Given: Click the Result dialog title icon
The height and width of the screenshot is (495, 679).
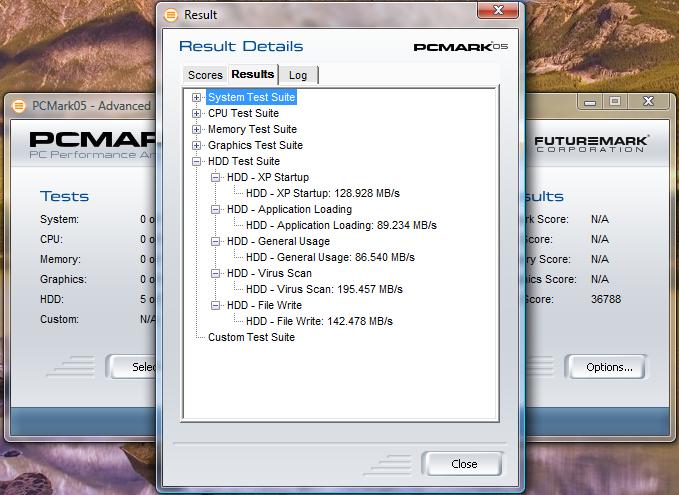Looking at the screenshot, I should click(171, 15).
